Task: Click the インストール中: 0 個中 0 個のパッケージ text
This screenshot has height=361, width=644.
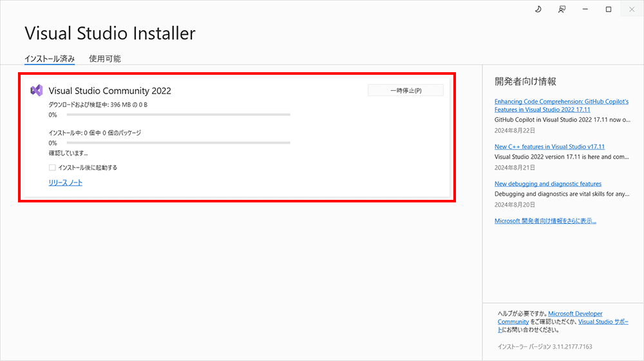Action: (x=95, y=133)
